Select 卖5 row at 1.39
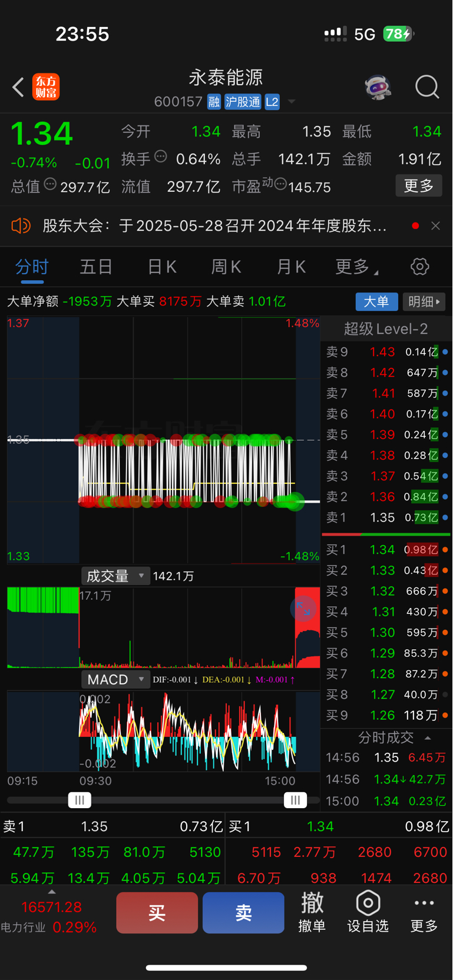 386,435
